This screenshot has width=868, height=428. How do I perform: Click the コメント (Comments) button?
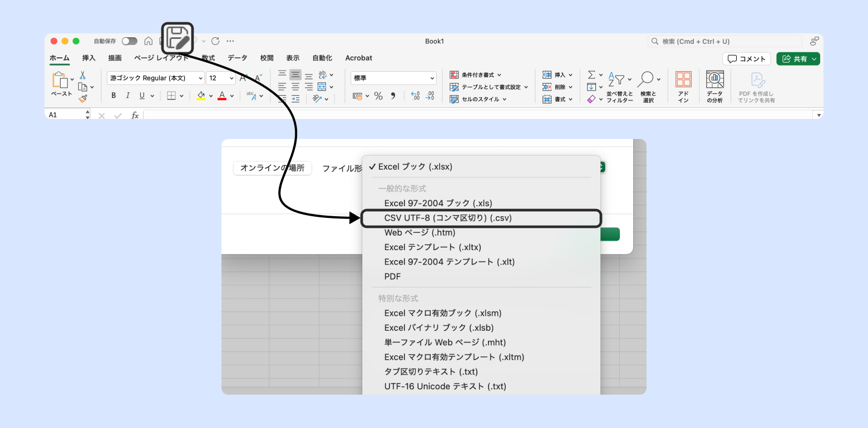(747, 59)
